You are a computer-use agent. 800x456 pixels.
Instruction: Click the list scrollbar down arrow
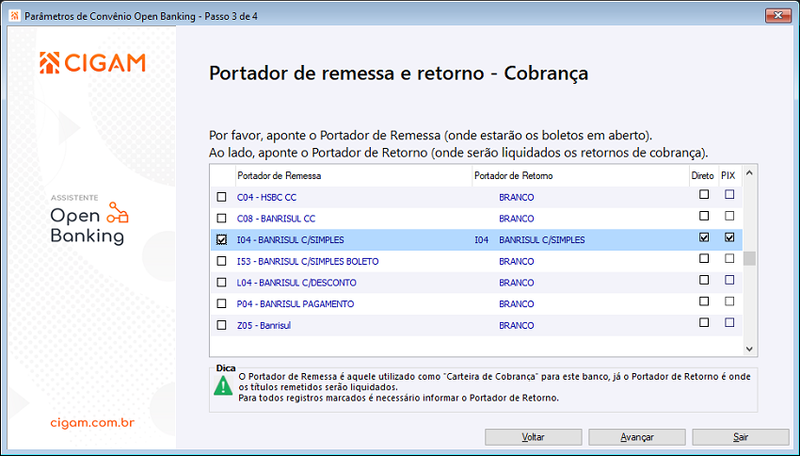[749, 349]
